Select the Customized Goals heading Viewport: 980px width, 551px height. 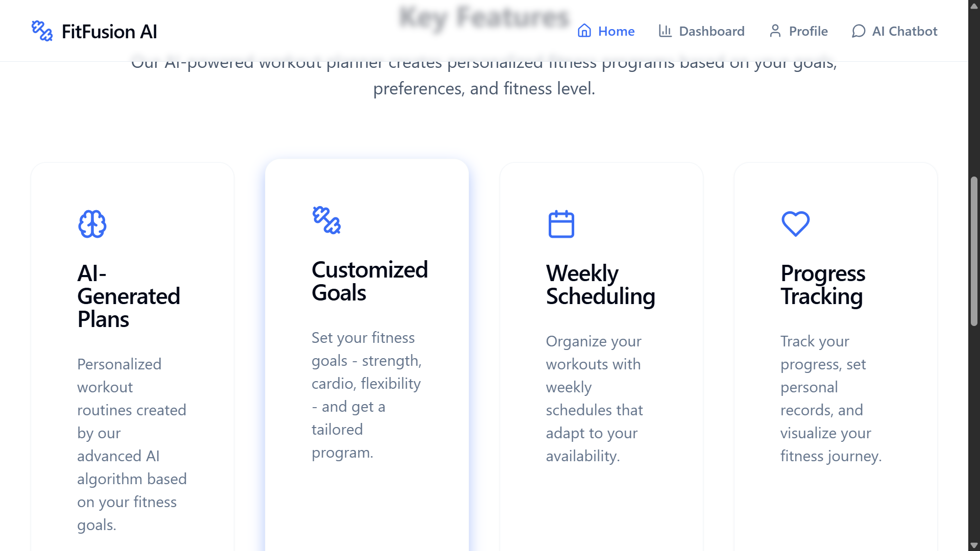370,281
